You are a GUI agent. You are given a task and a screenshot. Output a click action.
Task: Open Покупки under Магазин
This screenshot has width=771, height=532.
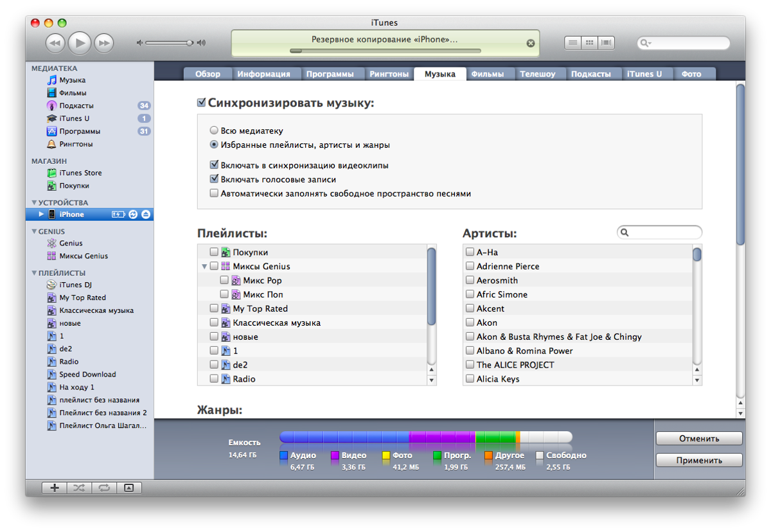point(74,186)
